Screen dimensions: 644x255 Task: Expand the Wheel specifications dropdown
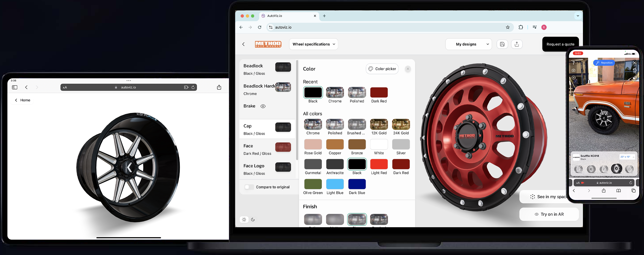pos(314,44)
